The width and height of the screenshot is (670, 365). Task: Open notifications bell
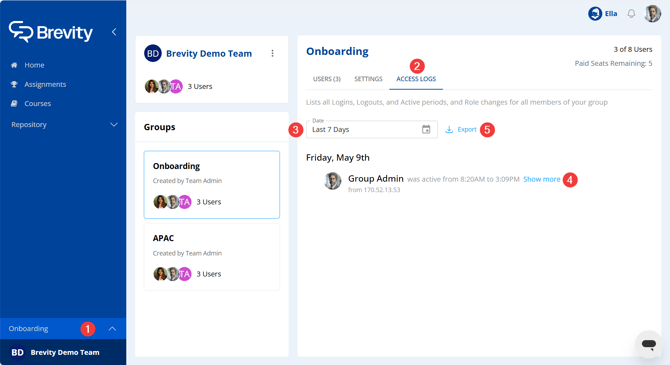631,14
